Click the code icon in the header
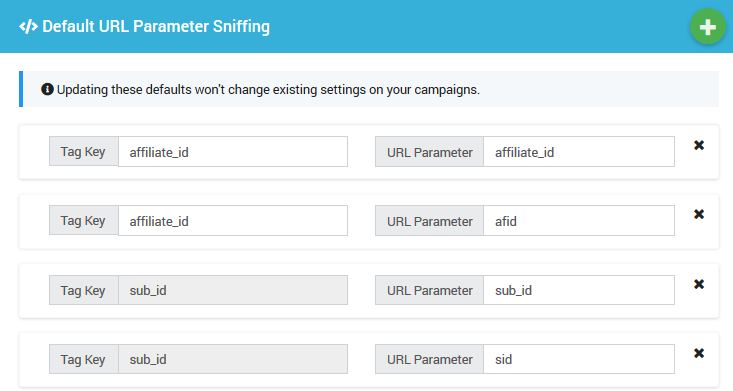733x391 pixels. click(28, 27)
